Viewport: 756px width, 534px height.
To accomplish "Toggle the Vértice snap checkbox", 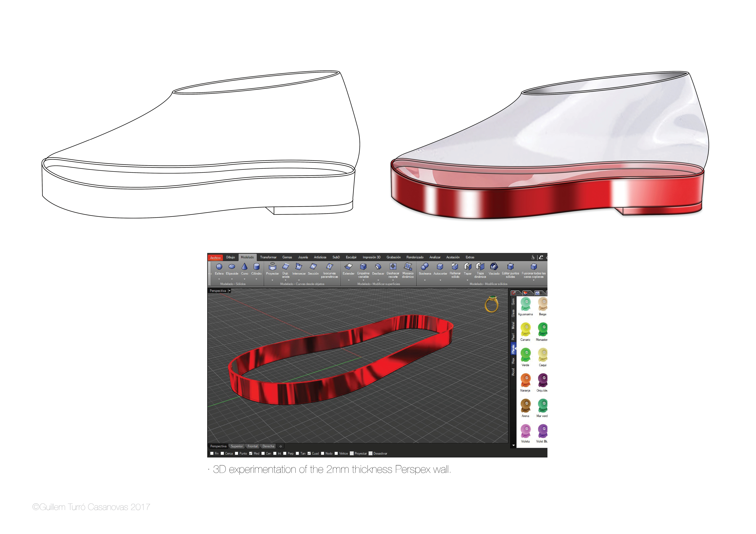I will pos(336,453).
